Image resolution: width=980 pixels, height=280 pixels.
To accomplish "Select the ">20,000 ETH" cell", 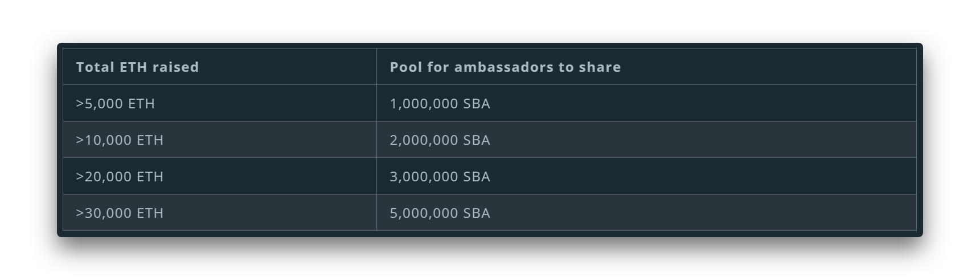I will tap(120, 176).
